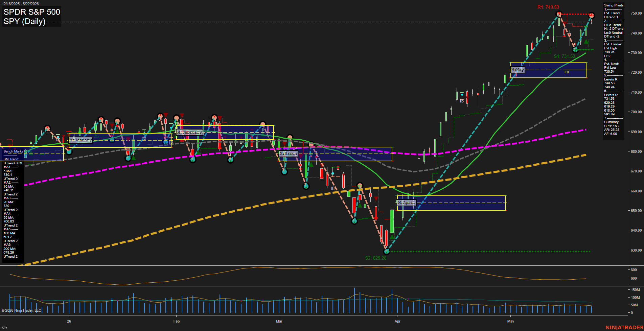Click the 150M volume axis label

tap(635, 290)
